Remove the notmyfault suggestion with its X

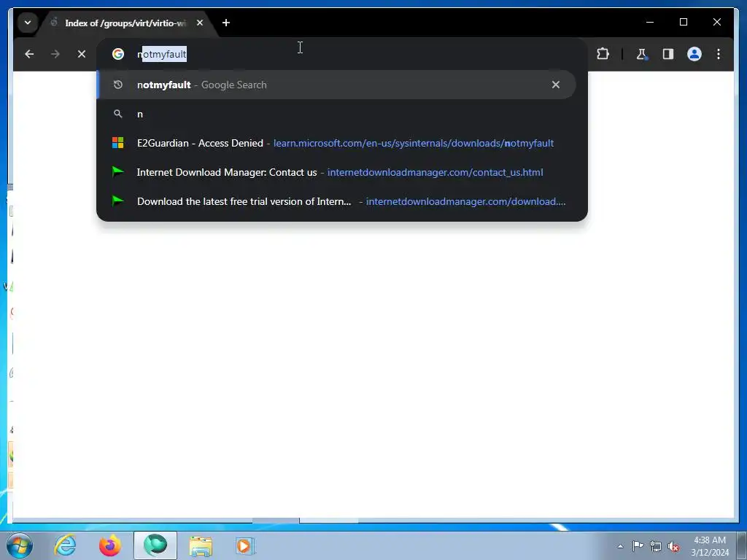[x=555, y=85]
